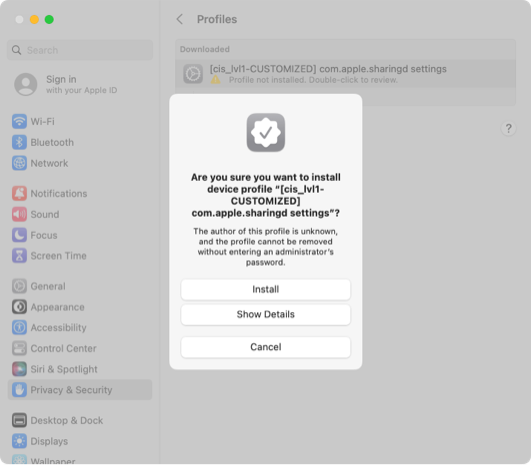531x465 pixels.
Task: Click the Appearance icon in sidebar
Action: 19,307
